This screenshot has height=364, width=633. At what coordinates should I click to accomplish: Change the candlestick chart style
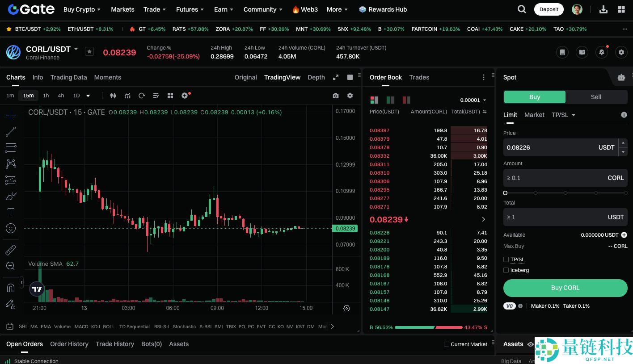[113, 96]
